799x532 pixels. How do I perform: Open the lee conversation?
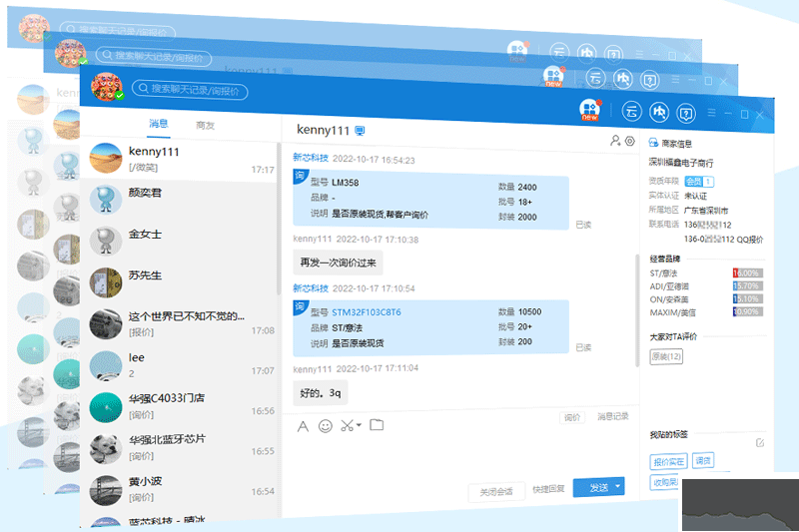pos(181,364)
